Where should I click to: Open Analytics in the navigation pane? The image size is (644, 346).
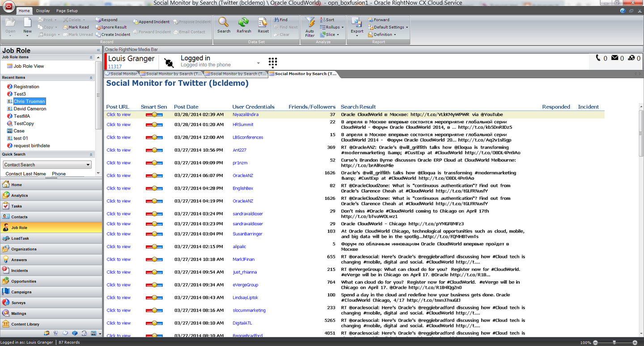[51, 195]
